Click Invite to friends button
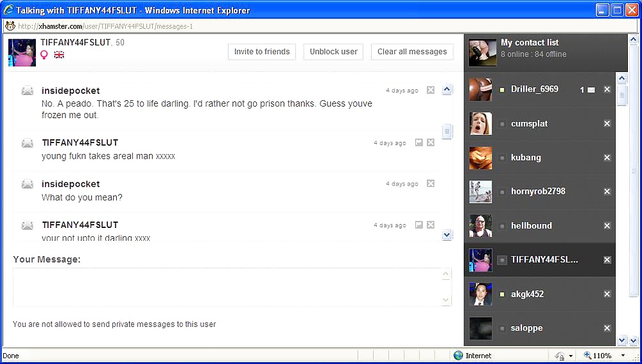 coord(262,52)
